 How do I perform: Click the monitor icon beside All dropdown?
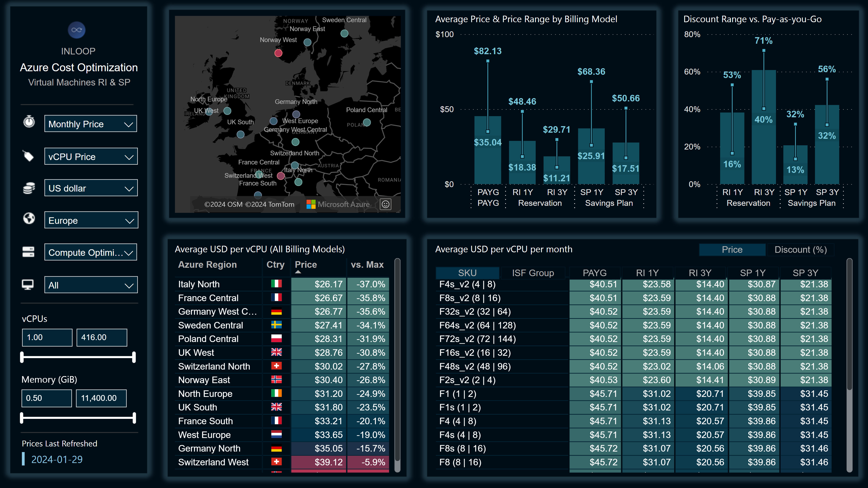point(28,285)
